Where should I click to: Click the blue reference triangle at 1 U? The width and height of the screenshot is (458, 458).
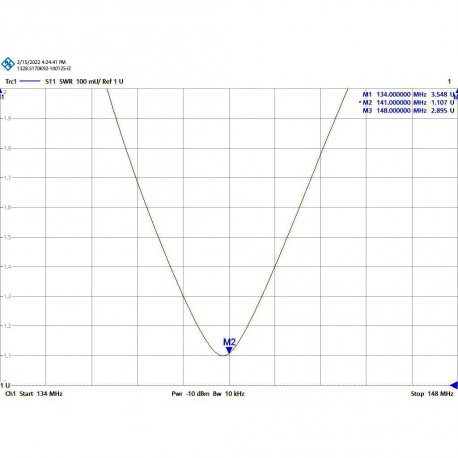pos(454,385)
